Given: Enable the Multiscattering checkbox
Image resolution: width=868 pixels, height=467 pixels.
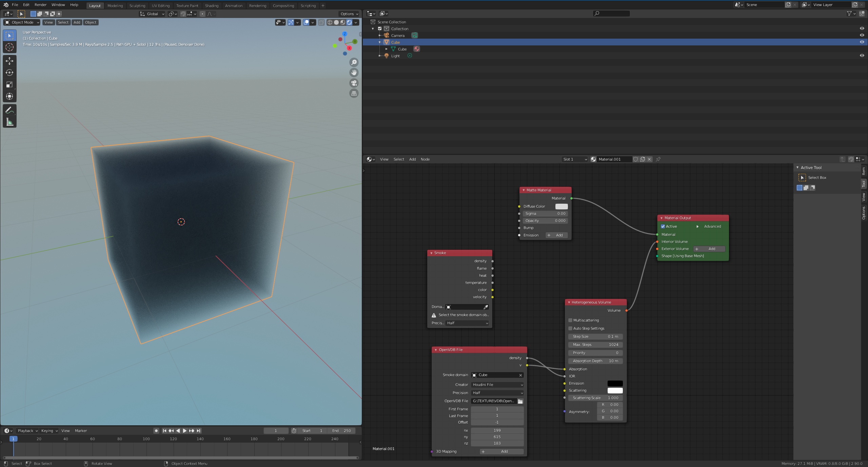Looking at the screenshot, I should (x=570, y=320).
